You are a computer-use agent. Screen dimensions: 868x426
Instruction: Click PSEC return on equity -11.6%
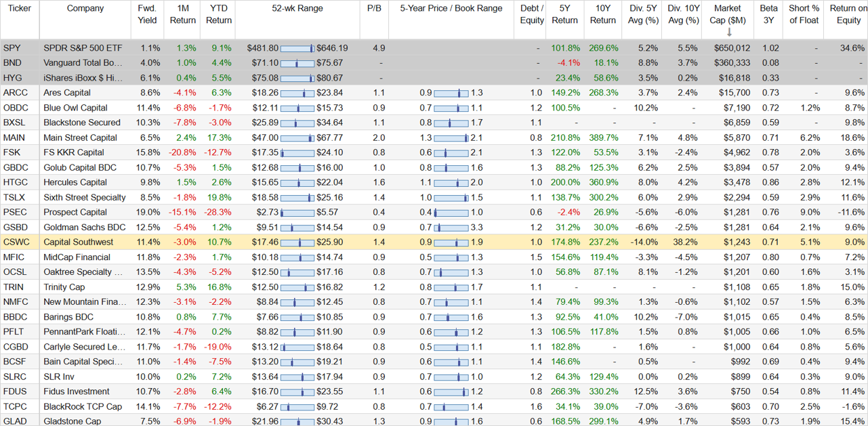tap(851, 212)
